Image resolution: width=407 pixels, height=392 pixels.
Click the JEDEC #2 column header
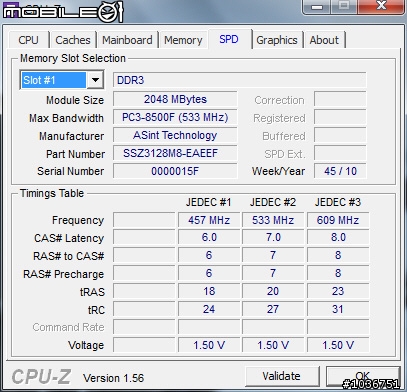(273, 202)
